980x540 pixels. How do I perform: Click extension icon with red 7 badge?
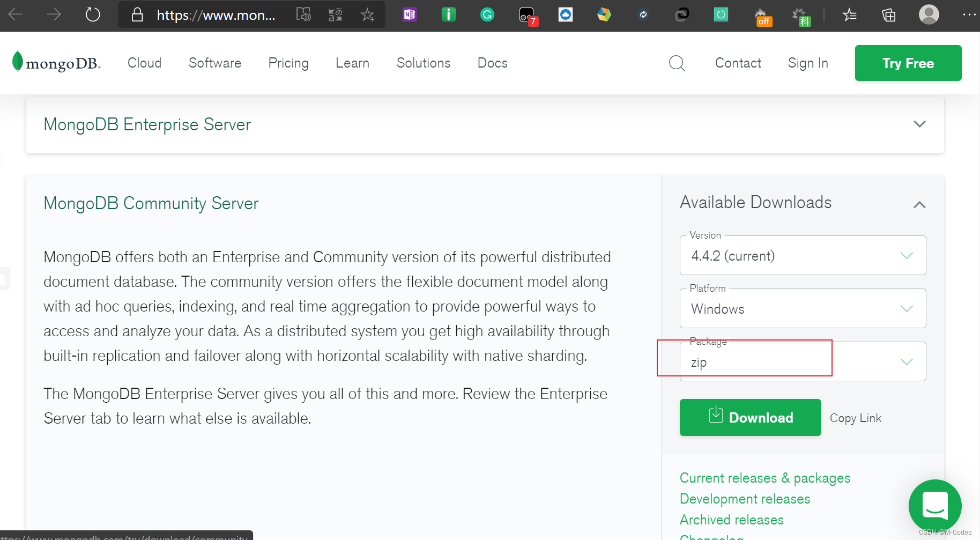point(528,16)
